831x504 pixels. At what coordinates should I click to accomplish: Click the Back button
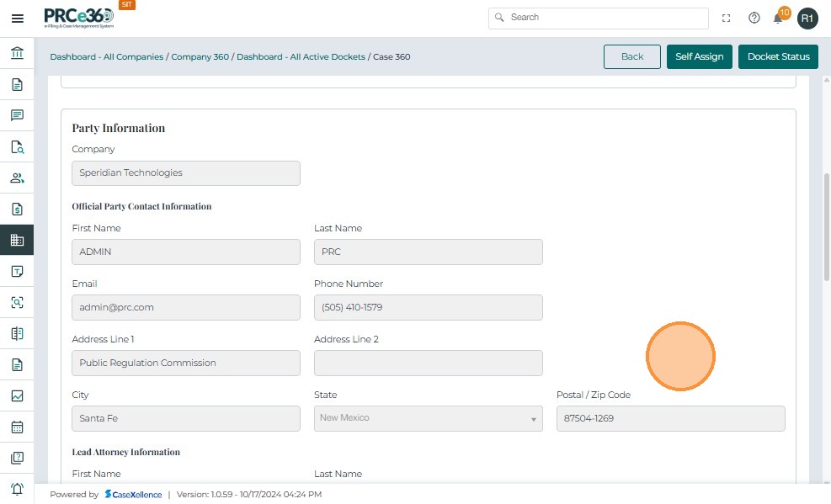click(x=631, y=56)
